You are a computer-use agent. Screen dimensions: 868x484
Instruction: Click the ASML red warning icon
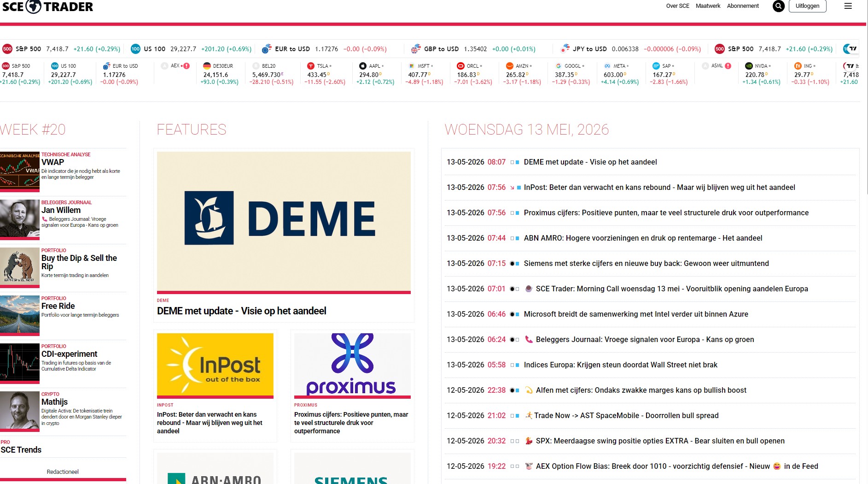click(728, 66)
